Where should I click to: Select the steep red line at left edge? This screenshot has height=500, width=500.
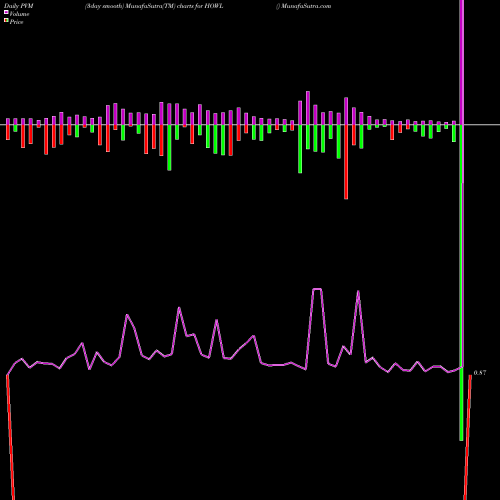10,437
